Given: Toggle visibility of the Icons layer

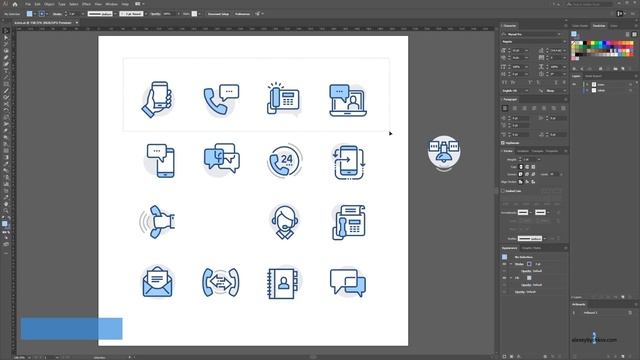Looking at the screenshot, I should (x=574, y=84).
